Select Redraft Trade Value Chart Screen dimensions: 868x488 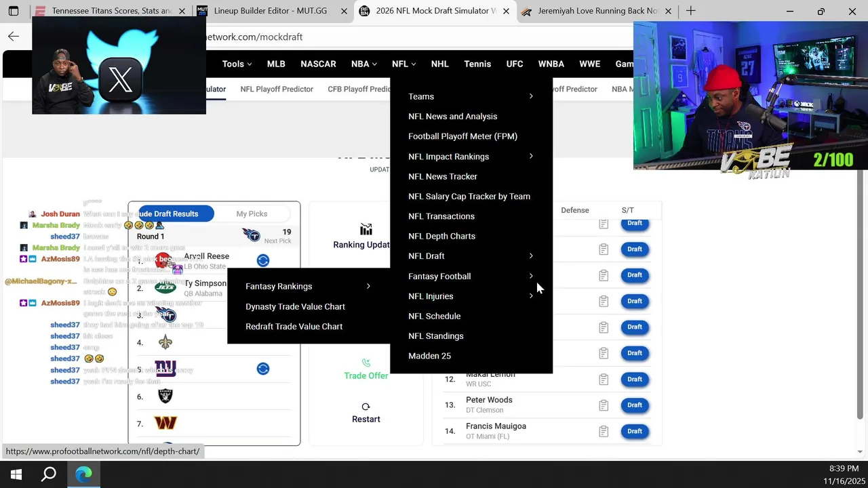click(294, 326)
